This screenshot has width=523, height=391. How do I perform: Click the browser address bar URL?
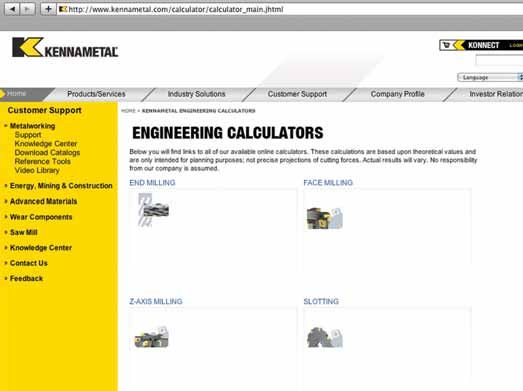point(176,9)
